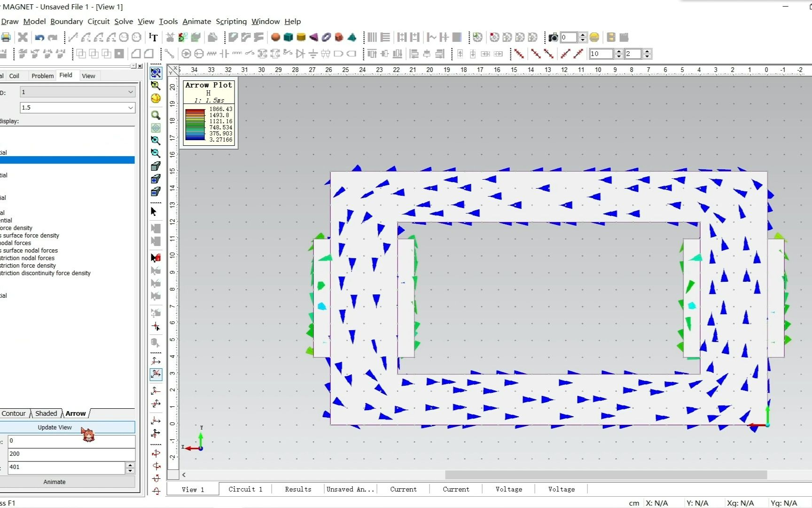
Task: Switch to the Shaded tab
Action: click(x=46, y=413)
